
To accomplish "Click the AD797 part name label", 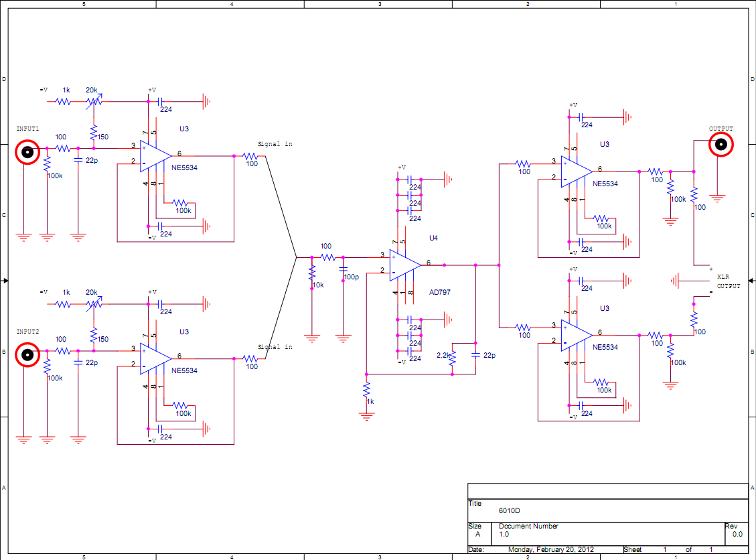I will pos(440,292).
